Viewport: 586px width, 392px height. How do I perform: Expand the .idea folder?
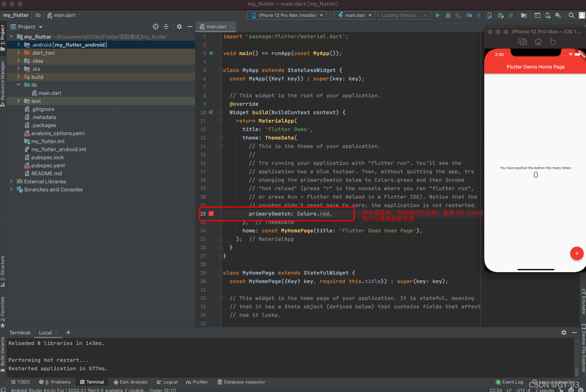point(19,61)
